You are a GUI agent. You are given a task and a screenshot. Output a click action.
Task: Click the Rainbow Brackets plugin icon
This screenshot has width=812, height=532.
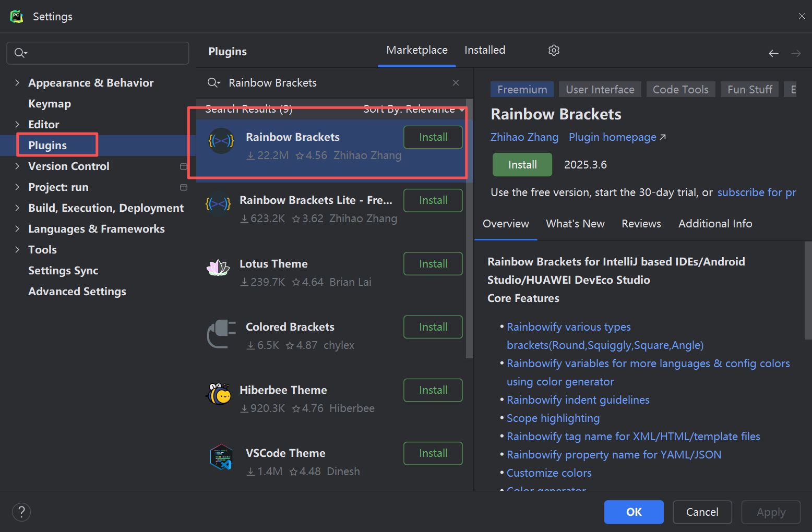(221, 141)
